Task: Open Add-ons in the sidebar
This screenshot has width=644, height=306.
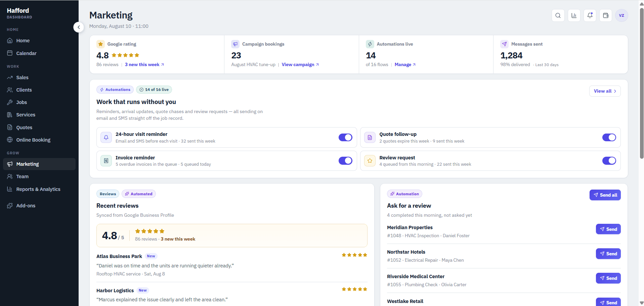Action: point(39,206)
